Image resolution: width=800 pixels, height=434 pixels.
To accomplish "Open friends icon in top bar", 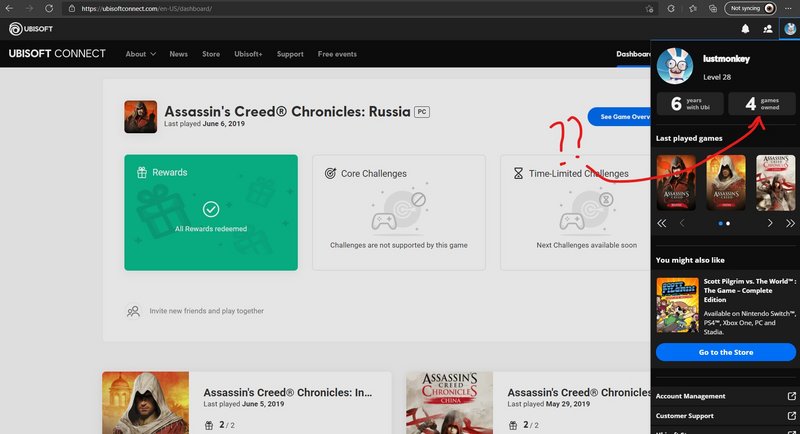I will coord(768,29).
